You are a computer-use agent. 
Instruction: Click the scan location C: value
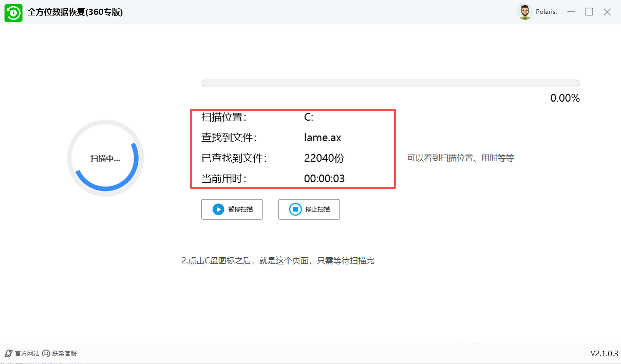click(x=308, y=117)
